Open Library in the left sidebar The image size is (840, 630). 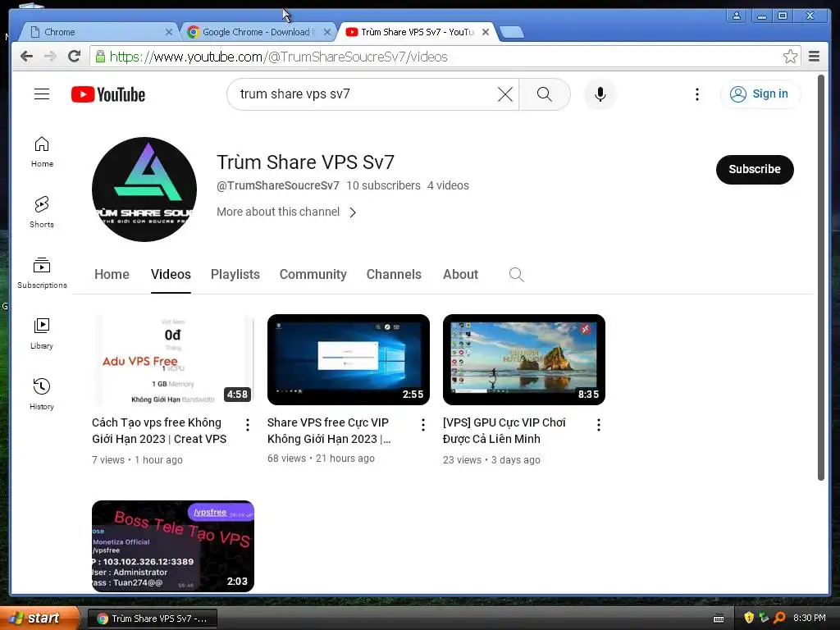tap(42, 334)
